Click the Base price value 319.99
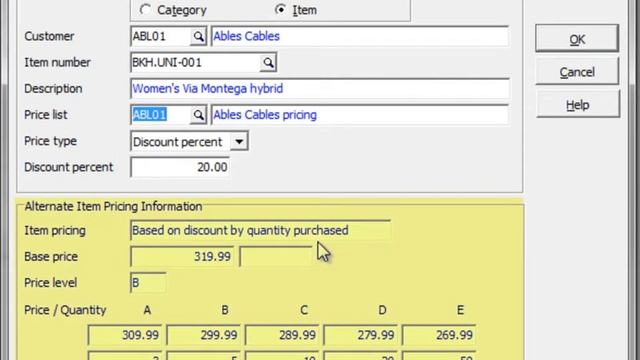 [x=182, y=256]
